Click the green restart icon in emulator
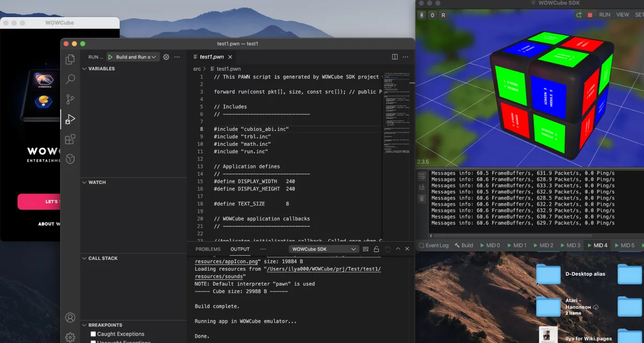This screenshot has width=644, height=343. pos(579,15)
